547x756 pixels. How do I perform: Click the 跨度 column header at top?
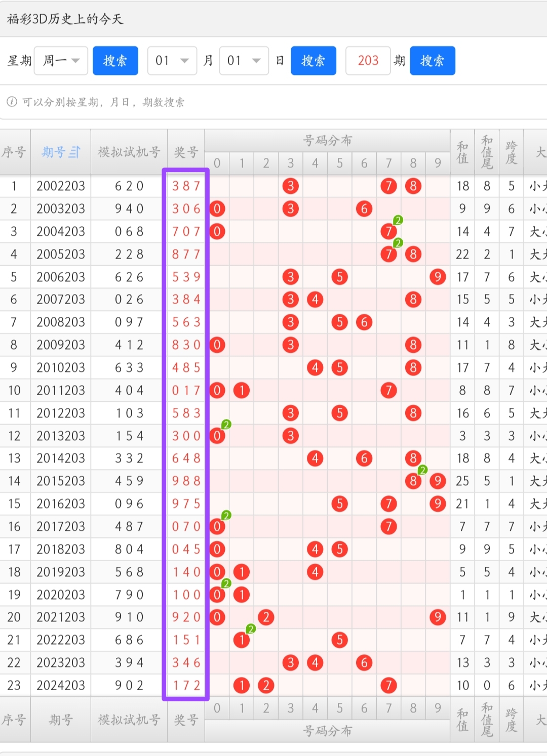tap(511, 152)
